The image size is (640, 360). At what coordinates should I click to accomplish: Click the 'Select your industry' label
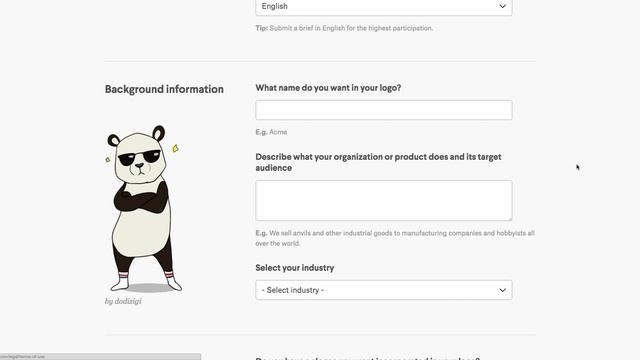295,268
